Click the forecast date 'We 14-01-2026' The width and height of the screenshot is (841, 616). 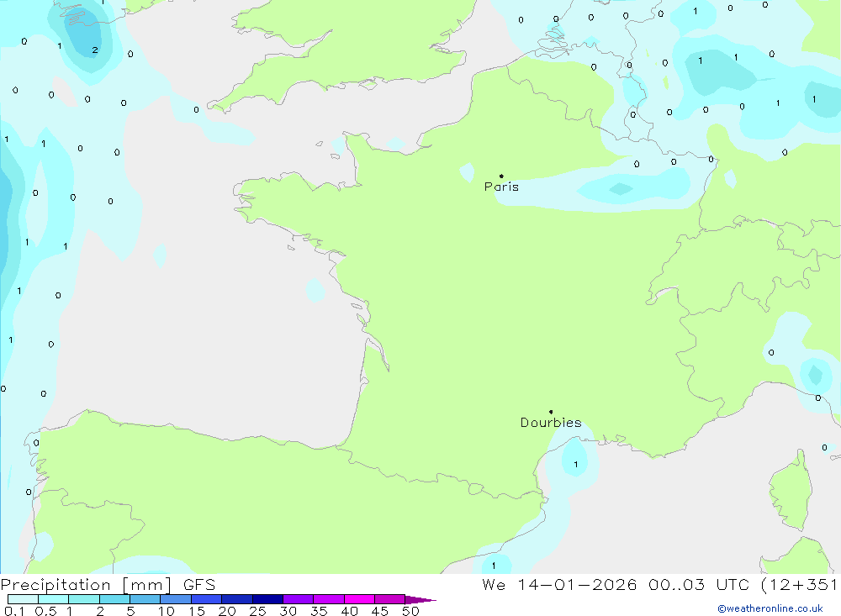click(x=559, y=585)
